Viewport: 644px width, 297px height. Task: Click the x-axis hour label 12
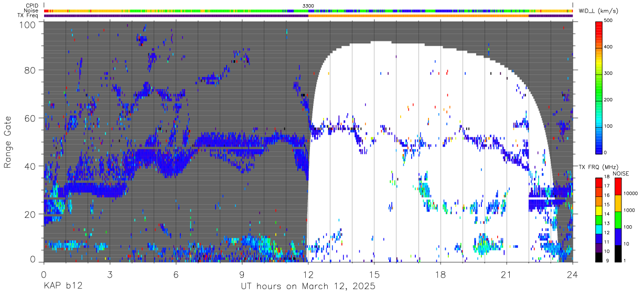pos(308,274)
